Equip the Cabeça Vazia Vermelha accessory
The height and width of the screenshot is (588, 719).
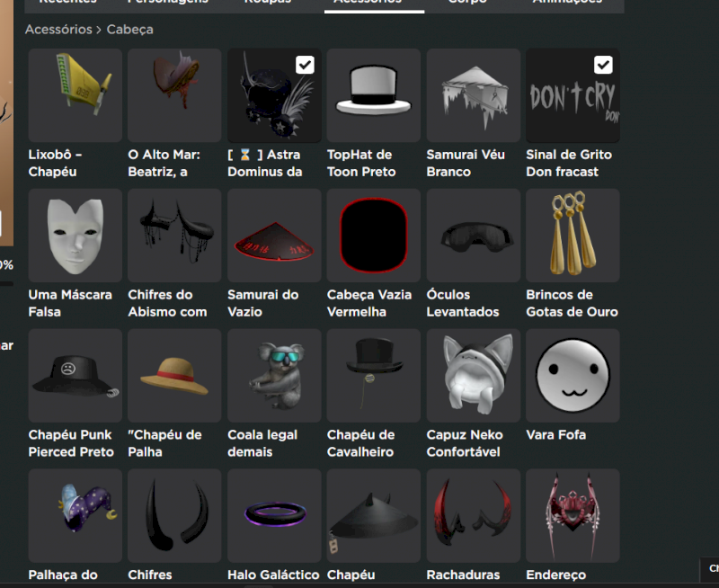[373, 236]
